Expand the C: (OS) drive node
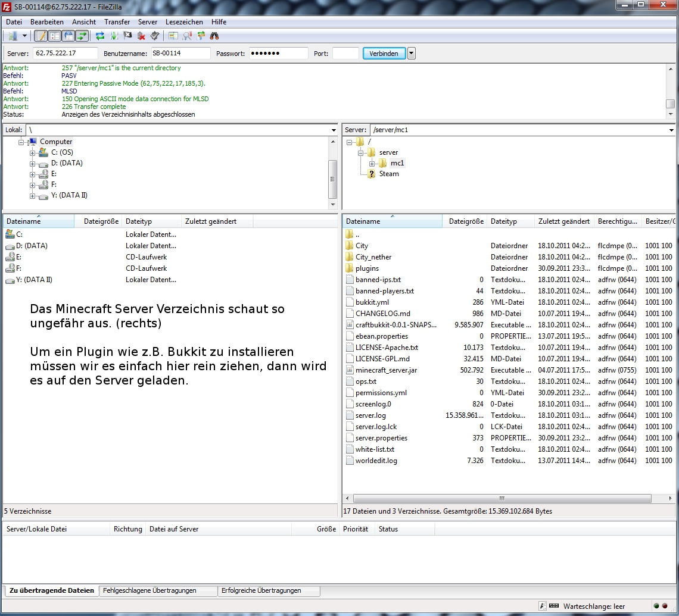The image size is (679, 616). 33,153
